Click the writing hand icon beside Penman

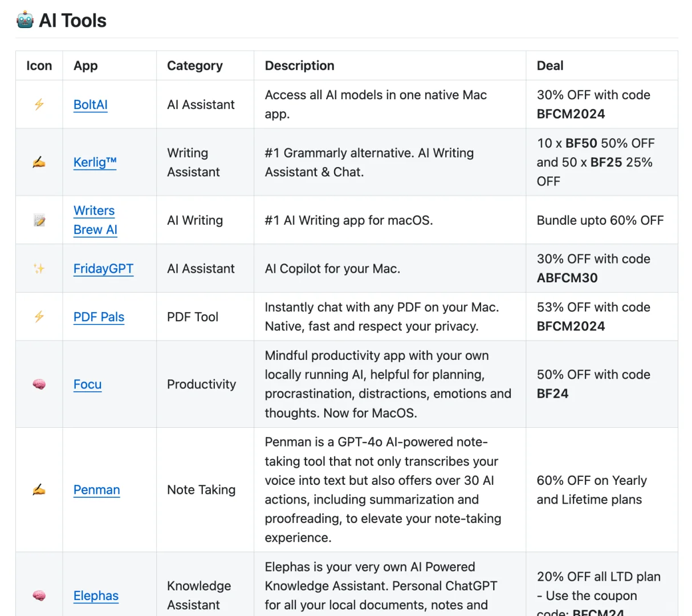tap(39, 490)
